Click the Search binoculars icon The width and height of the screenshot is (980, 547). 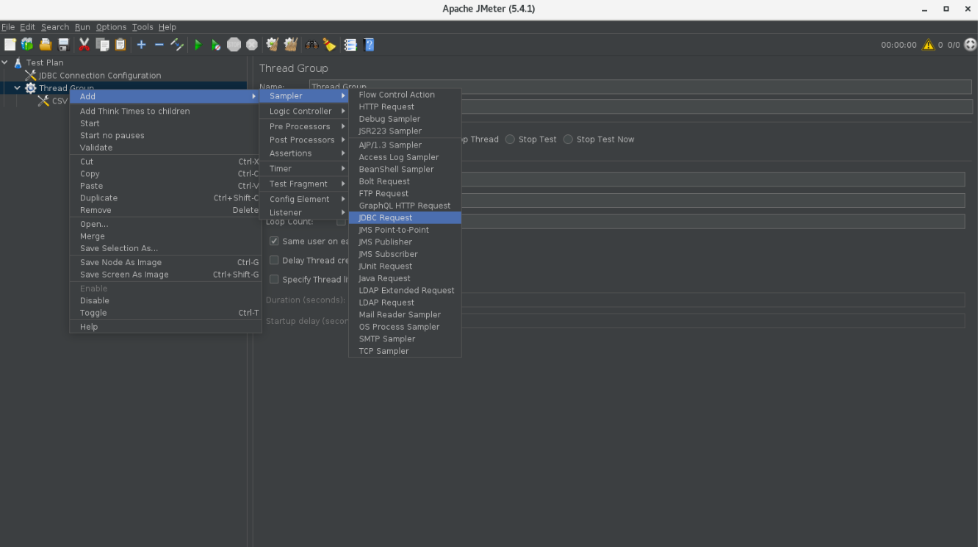click(311, 45)
